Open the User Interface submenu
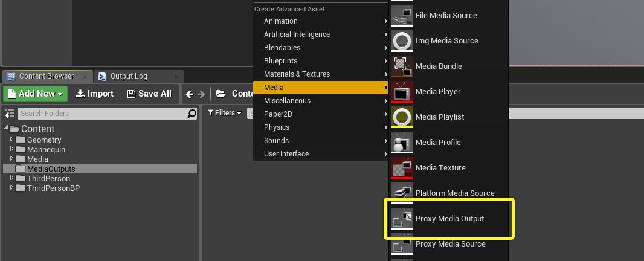The image size is (644, 261). (x=321, y=153)
